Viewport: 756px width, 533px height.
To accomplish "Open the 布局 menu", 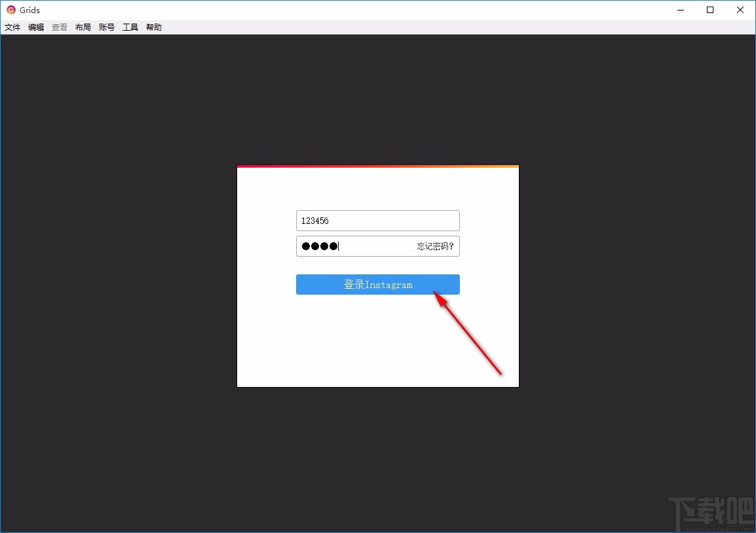I will (x=83, y=28).
